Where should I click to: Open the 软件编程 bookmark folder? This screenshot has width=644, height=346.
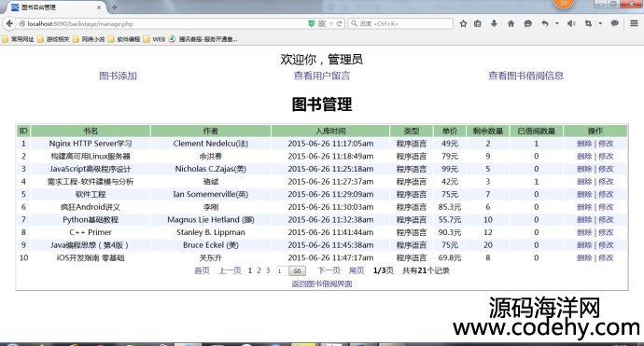(x=124, y=39)
